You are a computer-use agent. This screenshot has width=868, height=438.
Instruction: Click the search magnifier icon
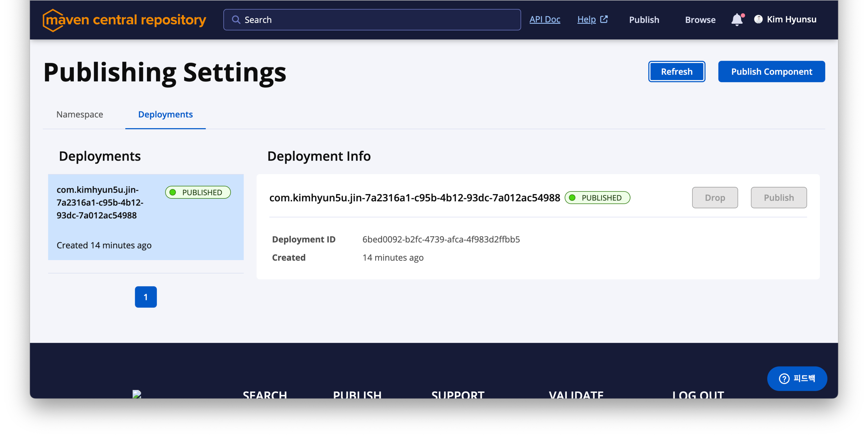pos(236,20)
